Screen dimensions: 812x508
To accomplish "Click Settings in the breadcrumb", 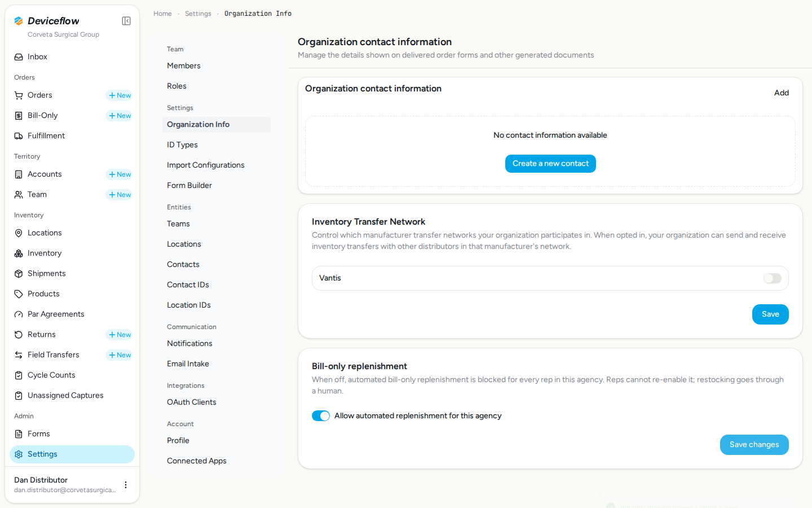I will pos(198,14).
